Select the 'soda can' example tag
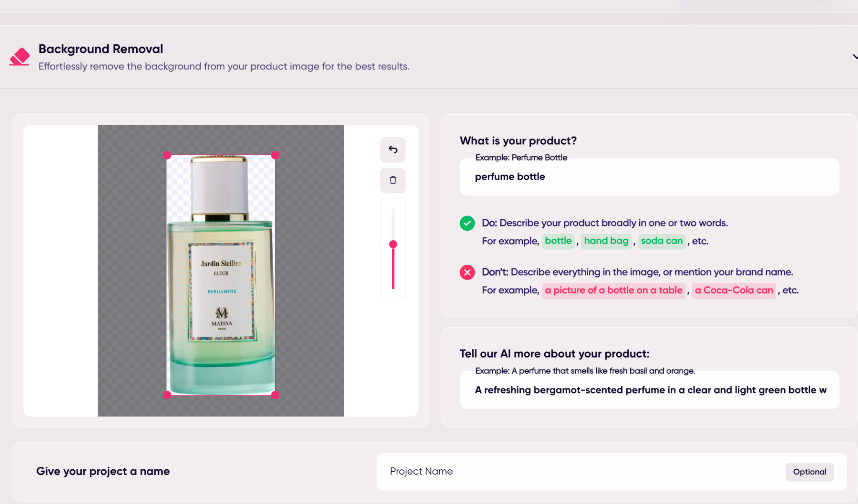858x504 pixels. pos(662,241)
